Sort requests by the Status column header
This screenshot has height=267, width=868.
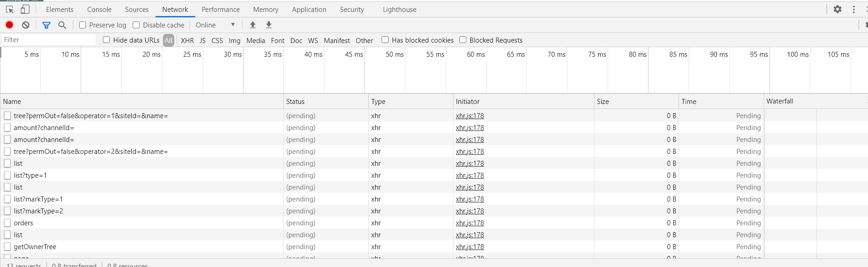pyautogui.click(x=295, y=101)
